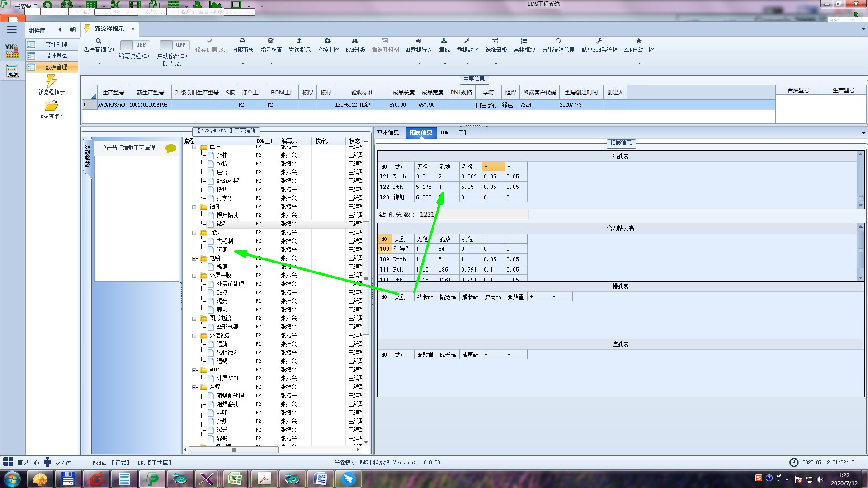Toggle the 编写流程 OFF switch
868x488 pixels.
tap(134, 45)
